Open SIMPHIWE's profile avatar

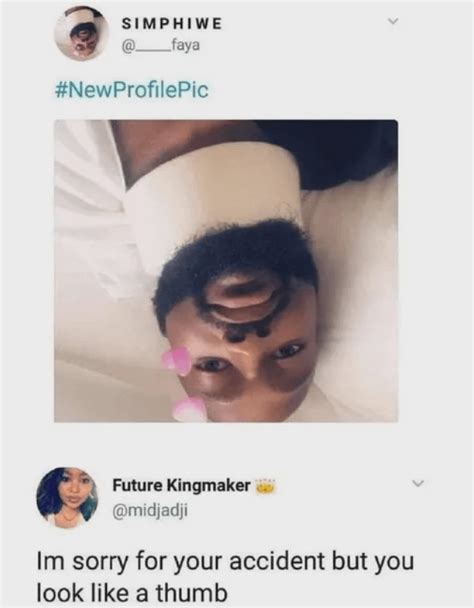pos(81,34)
